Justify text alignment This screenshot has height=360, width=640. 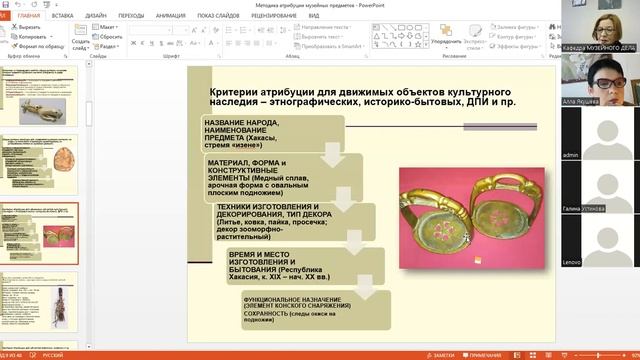click(x=256, y=43)
